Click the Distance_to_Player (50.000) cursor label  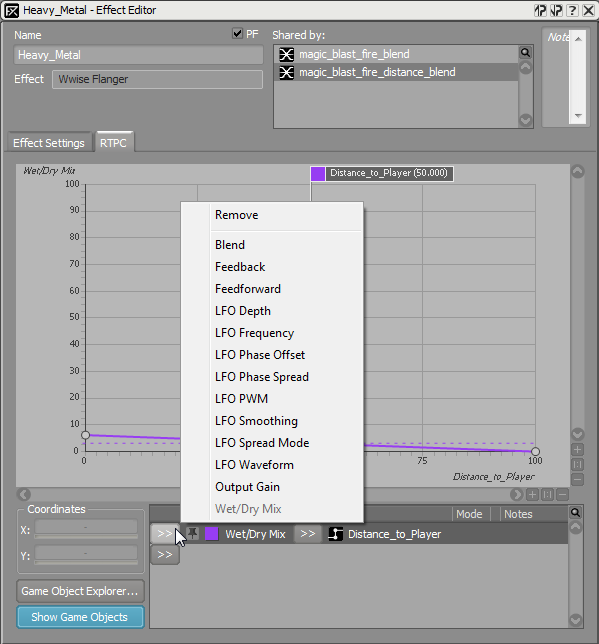pyautogui.click(x=389, y=173)
